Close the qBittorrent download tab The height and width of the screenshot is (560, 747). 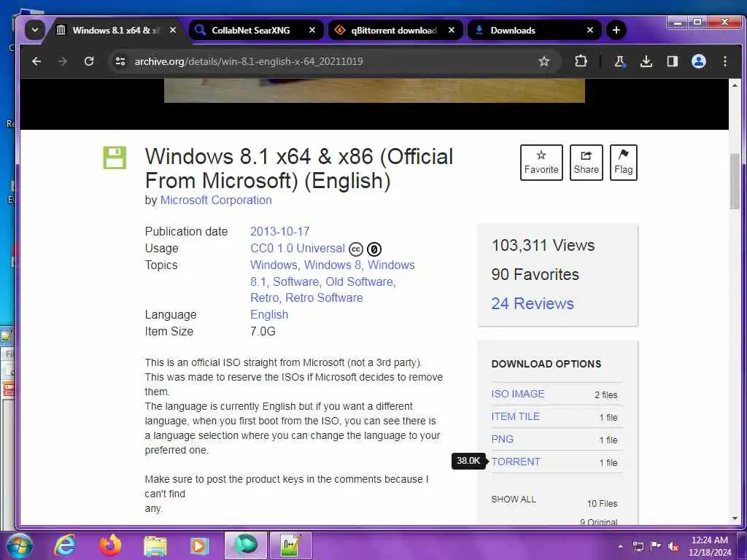[451, 30]
